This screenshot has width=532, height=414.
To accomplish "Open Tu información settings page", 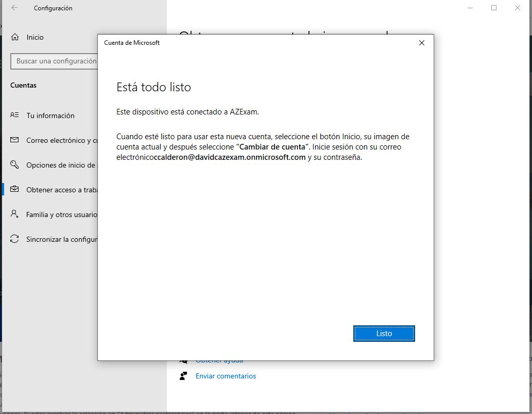I will [x=50, y=115].
